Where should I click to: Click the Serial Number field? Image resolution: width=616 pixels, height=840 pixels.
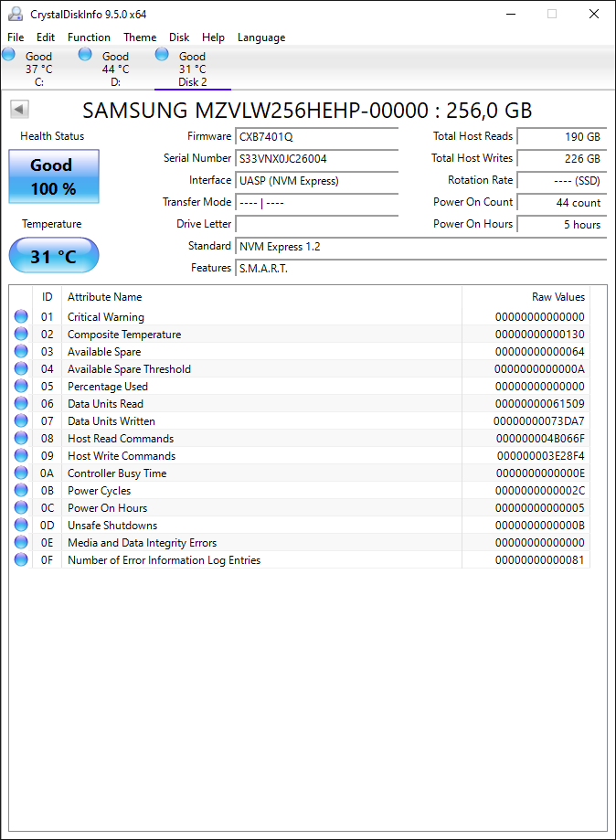coord(316,158)
